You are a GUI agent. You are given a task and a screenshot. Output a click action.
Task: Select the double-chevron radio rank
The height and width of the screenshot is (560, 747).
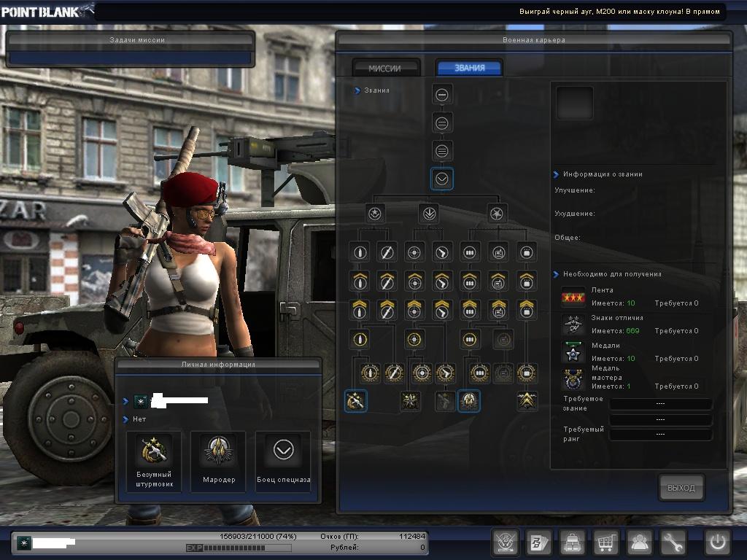[x=498, y=309]
